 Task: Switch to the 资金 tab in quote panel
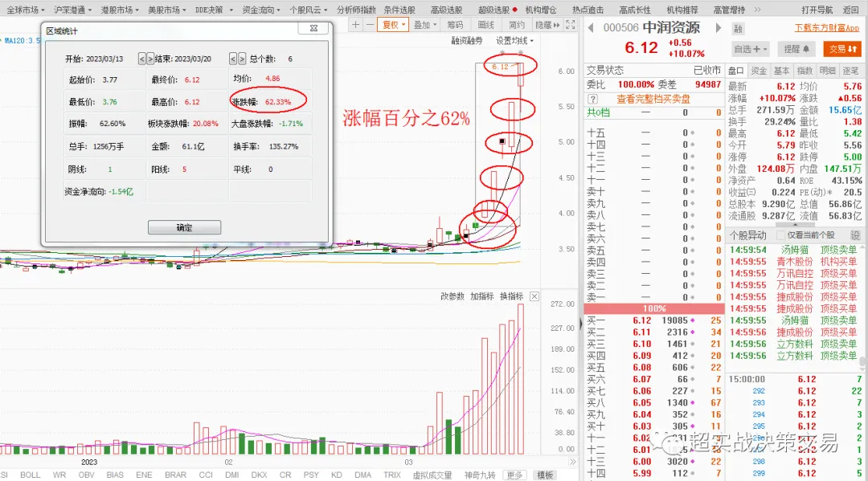pyautogui.click(x=759, y=70)
